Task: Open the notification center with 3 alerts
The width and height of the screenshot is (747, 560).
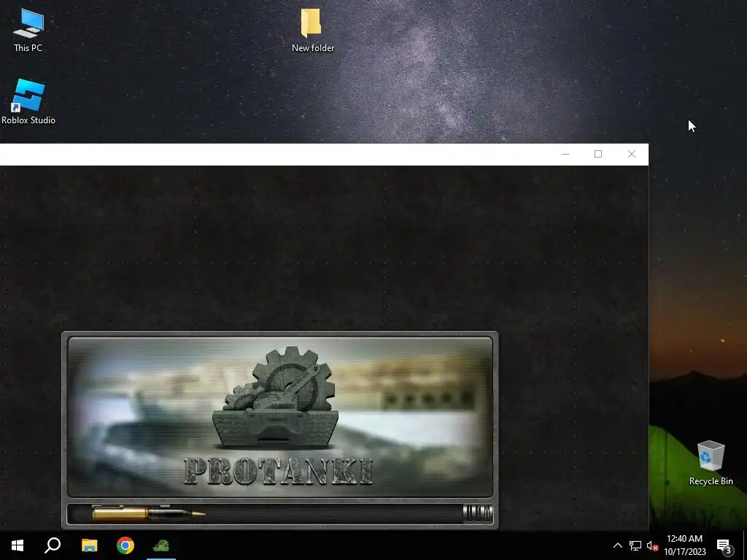Action: coord(724,545)
